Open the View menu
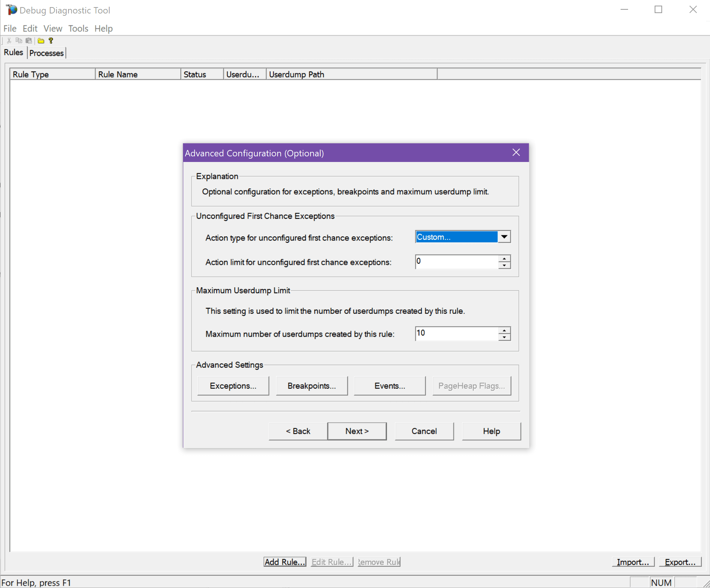The image size is (710, 588). point(53,28)
